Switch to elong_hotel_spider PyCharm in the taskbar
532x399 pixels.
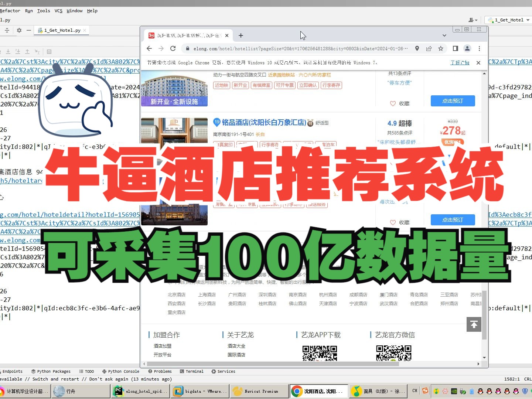(141, 391)
